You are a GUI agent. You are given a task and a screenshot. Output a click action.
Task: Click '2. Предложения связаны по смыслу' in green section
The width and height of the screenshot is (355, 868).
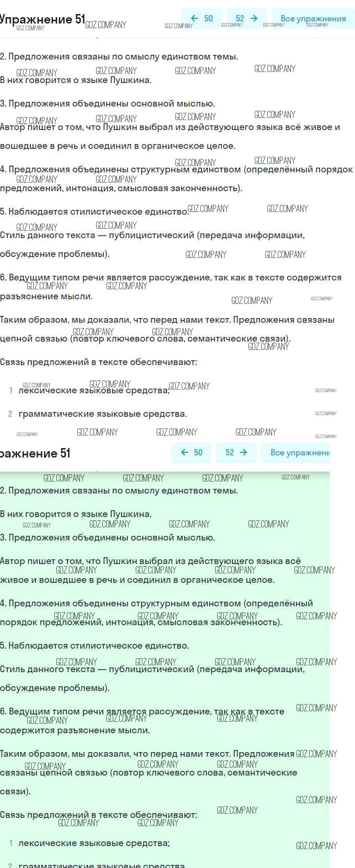(x=119, y=490)
